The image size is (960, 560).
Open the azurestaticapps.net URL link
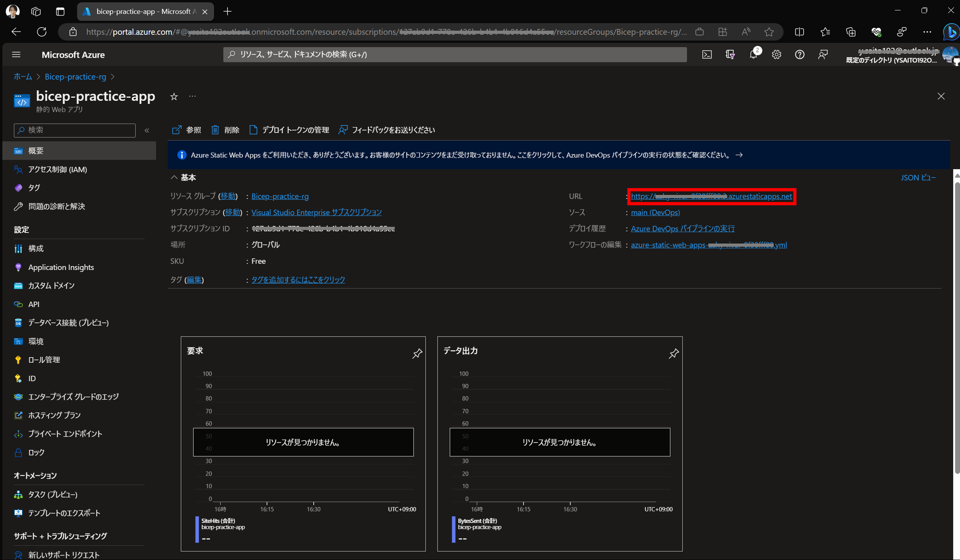[x=711, y=196]
